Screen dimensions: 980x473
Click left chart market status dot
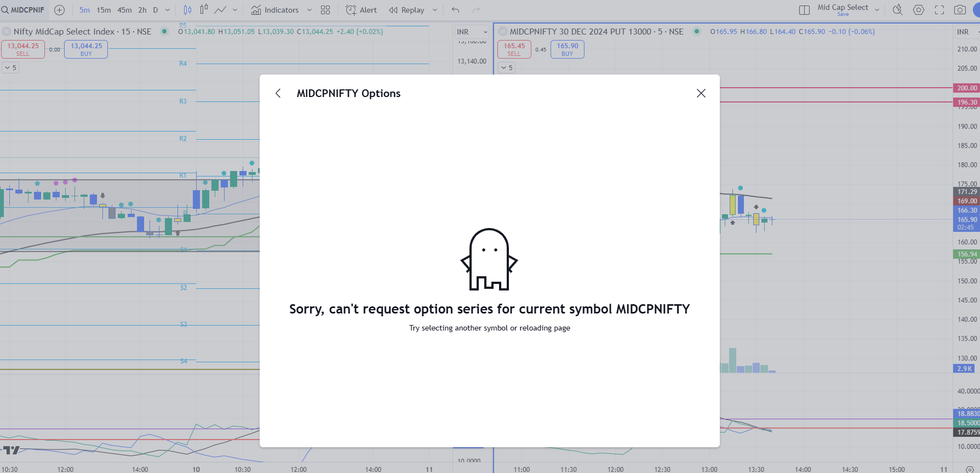(x=164, y=31)
